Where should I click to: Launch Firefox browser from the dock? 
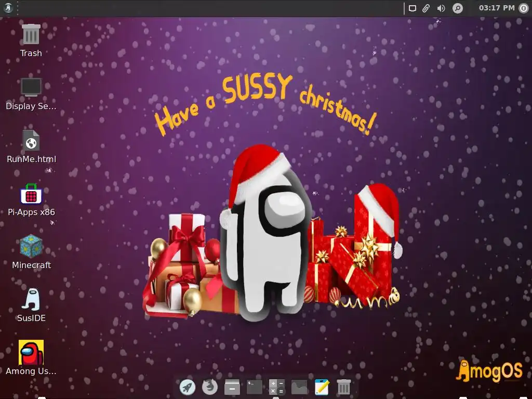click(x=210, y=387)
